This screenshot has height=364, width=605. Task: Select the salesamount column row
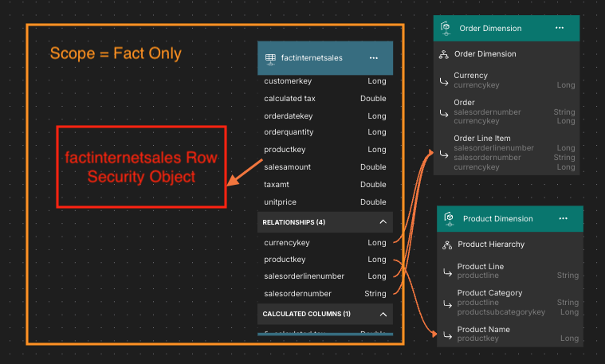[325, 167]
